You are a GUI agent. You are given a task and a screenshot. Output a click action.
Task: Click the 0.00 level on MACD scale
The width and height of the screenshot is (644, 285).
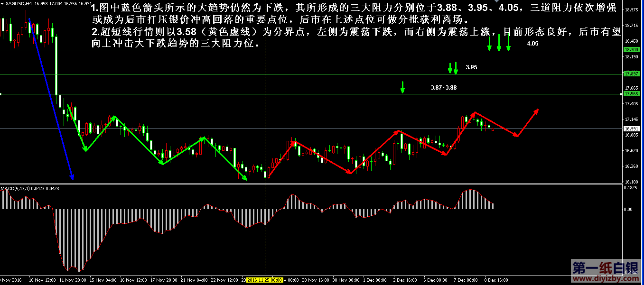(x=628, y=209)
